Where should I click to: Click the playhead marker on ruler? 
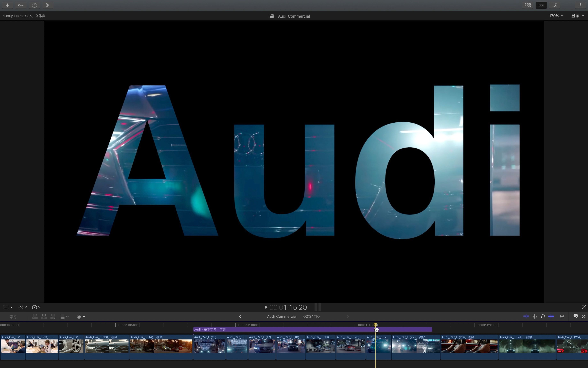point(375,325)
